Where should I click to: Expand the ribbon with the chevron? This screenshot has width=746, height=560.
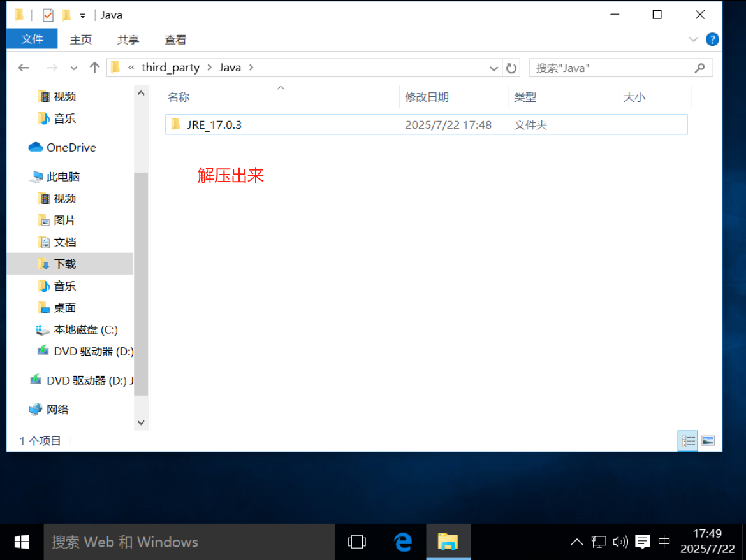click(x=693, y=39)
